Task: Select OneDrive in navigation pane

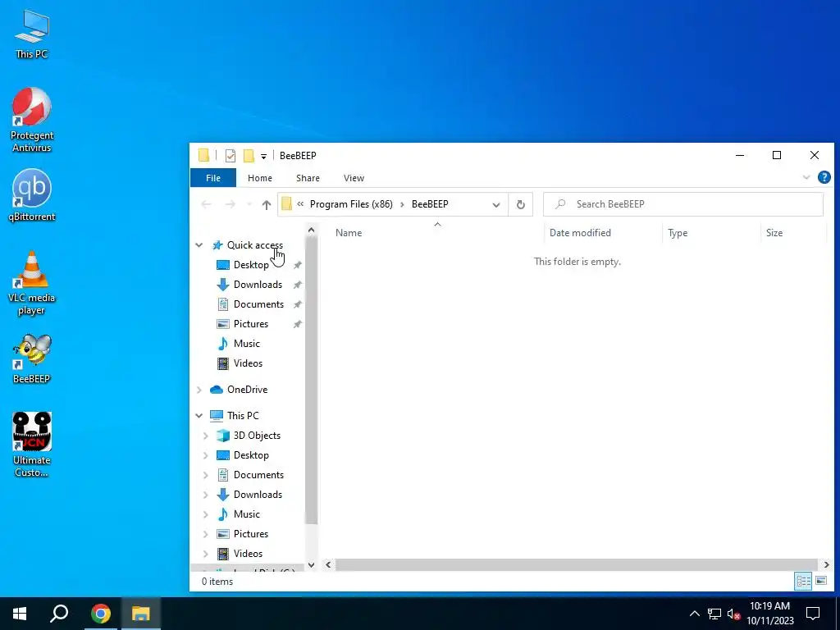Action: [247, 390]
